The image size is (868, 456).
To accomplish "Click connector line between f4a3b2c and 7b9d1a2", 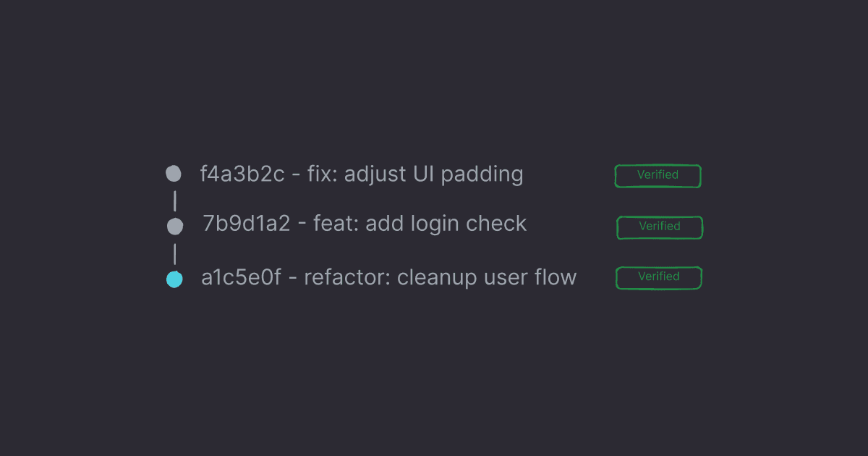I will click(x=174, y=201).
